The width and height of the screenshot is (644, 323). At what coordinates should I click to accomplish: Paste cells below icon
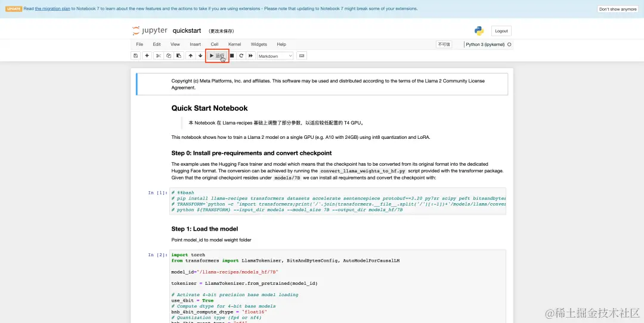pyautogui.click(x=179, y=56)
